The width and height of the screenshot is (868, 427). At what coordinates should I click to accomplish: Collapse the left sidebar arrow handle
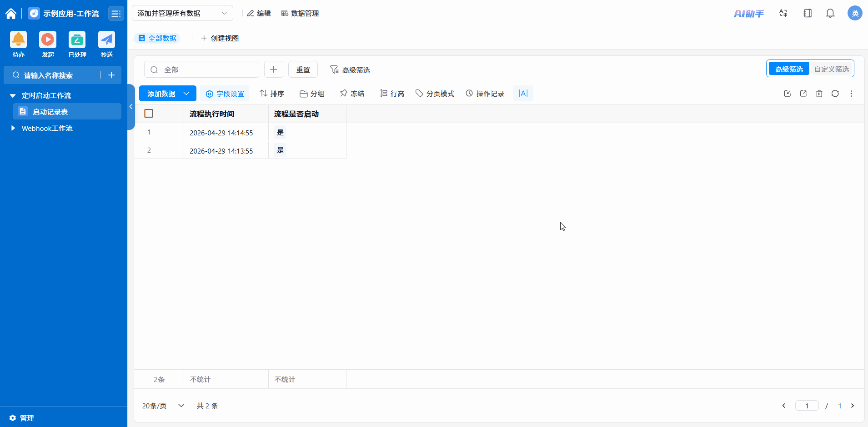131,107
